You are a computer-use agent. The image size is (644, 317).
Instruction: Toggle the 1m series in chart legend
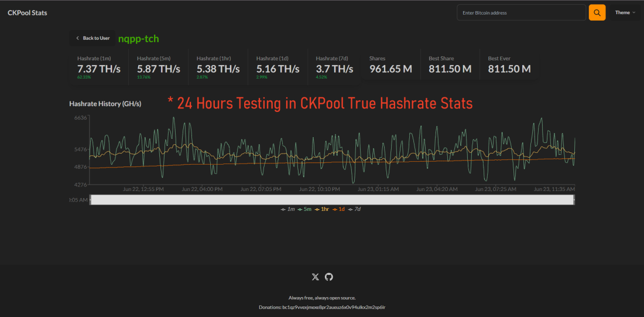(x=287, y=209)
